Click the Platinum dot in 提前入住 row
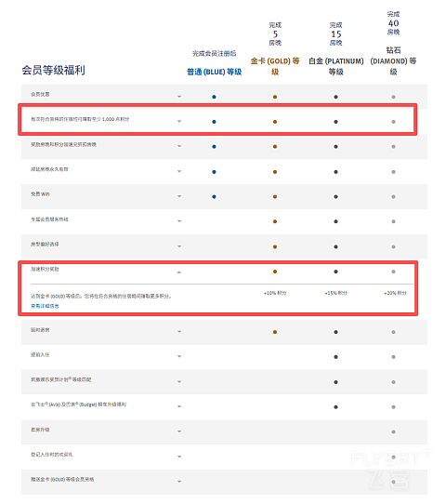This screenshot has height=504, width=446. click(335, 357)
